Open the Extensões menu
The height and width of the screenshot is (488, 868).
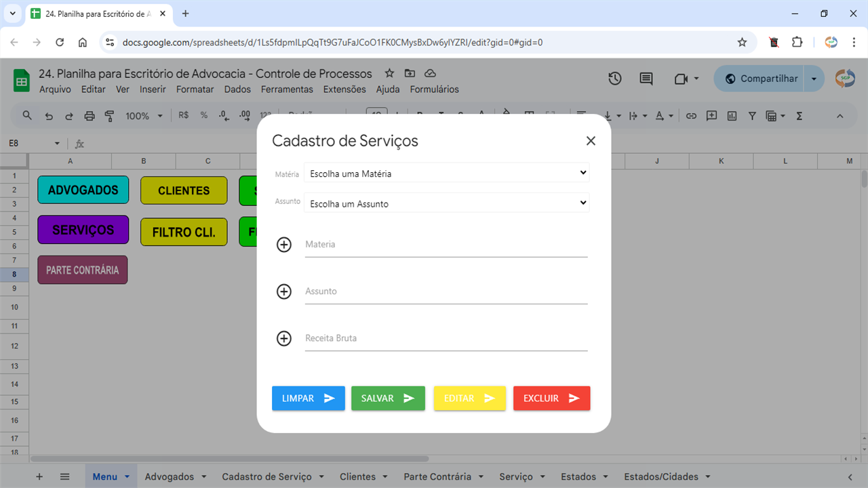344,89
